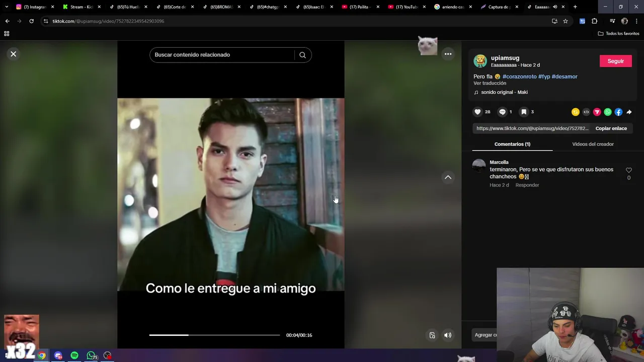Click search icon in related content bar
This screenshot has height=362, width=644.
coord(302,55)
